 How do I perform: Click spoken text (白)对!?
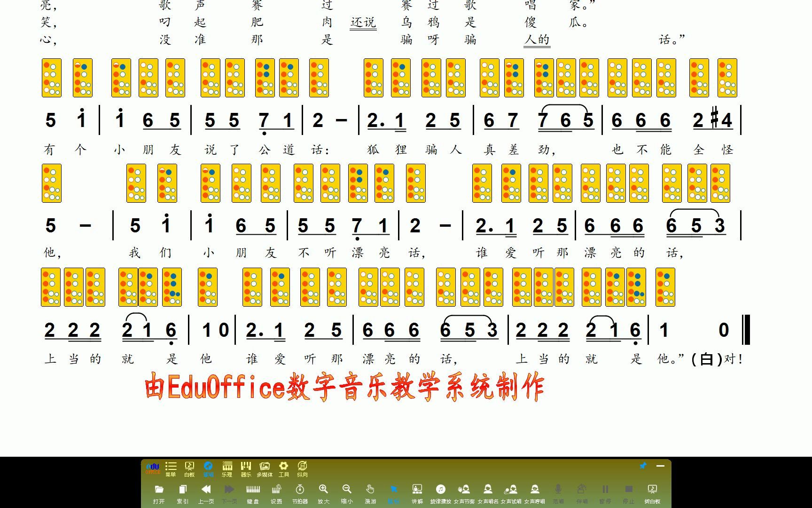[x=718, y=359]
